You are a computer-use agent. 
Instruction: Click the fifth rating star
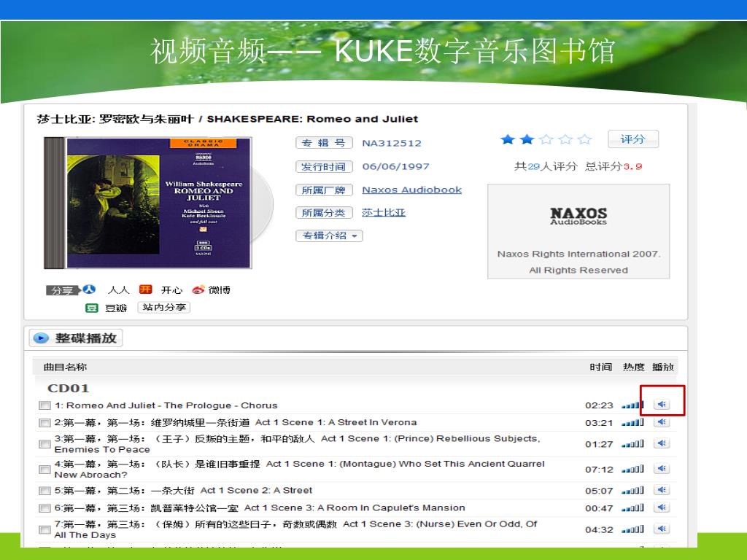click(x=584, y=139)
